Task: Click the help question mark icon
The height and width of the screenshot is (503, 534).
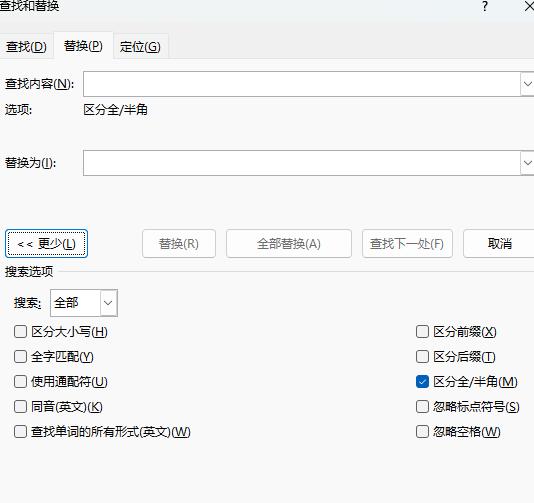Action: click(x=485, y=6)
